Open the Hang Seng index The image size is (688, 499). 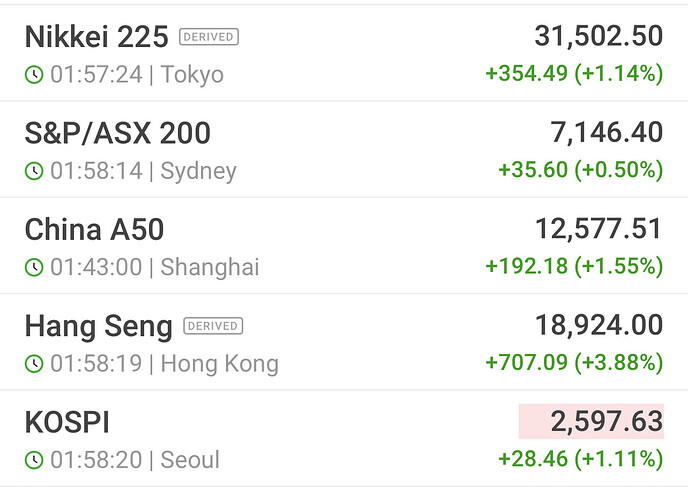(98, 326)
